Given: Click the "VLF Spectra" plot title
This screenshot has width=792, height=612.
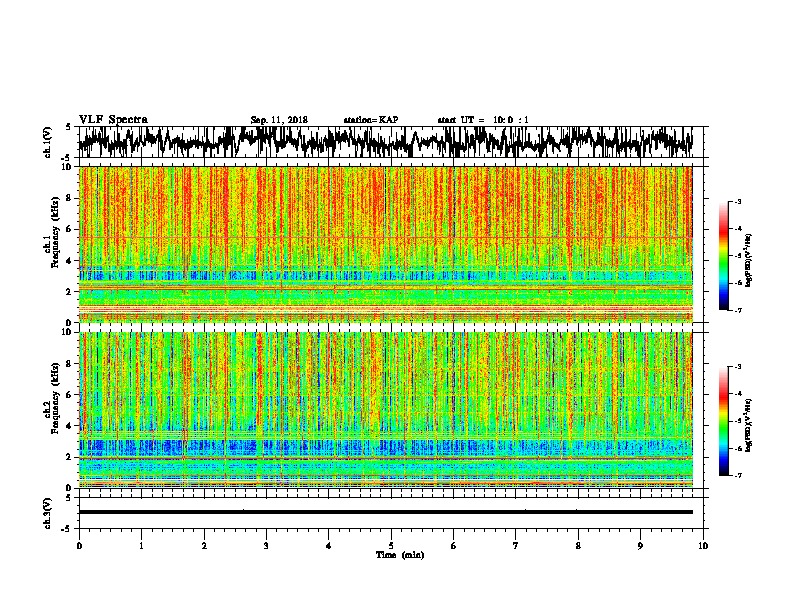Looking at the screenshot, I should [x=113, y=119].
